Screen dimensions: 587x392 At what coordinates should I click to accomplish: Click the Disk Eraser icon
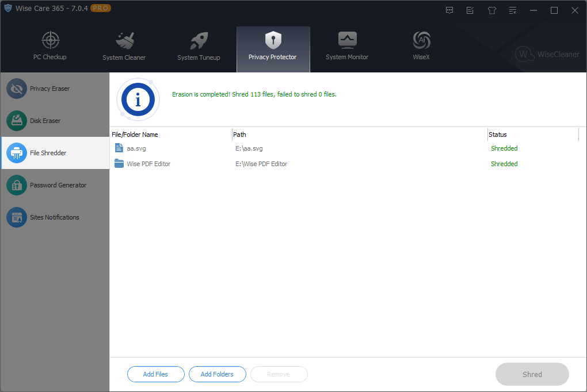[17, 121]
